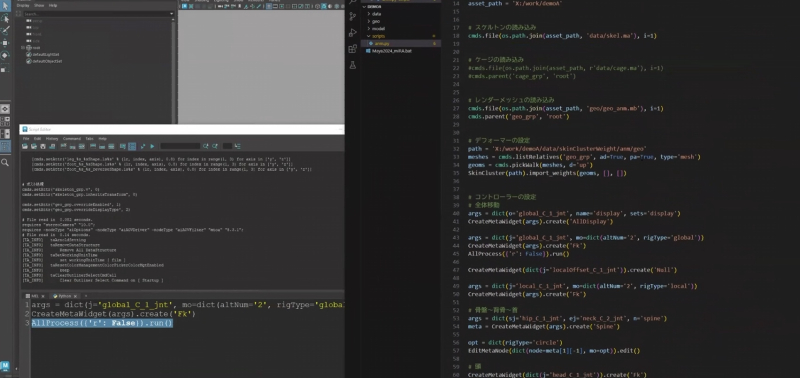Open Outliner Help menu

tap(53, 6)
